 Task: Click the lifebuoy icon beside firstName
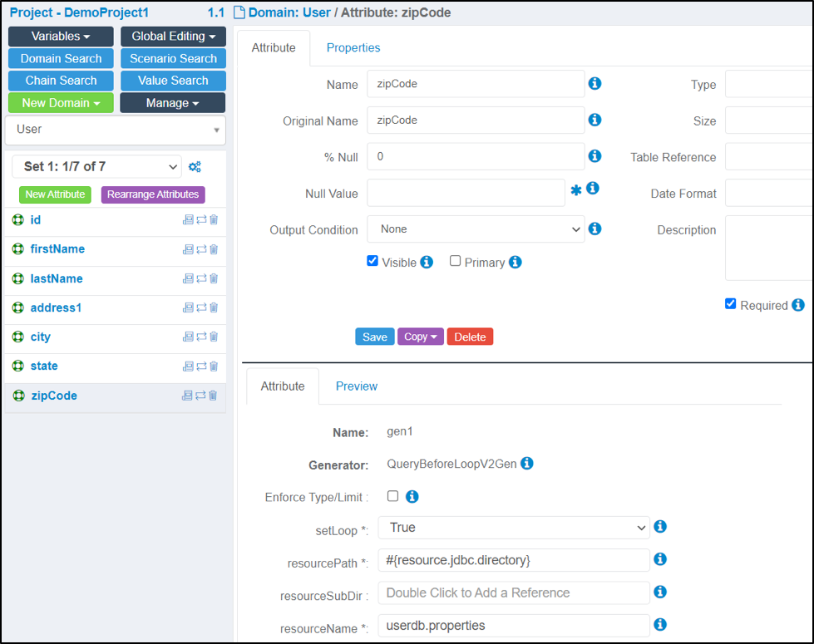[18, 249]
